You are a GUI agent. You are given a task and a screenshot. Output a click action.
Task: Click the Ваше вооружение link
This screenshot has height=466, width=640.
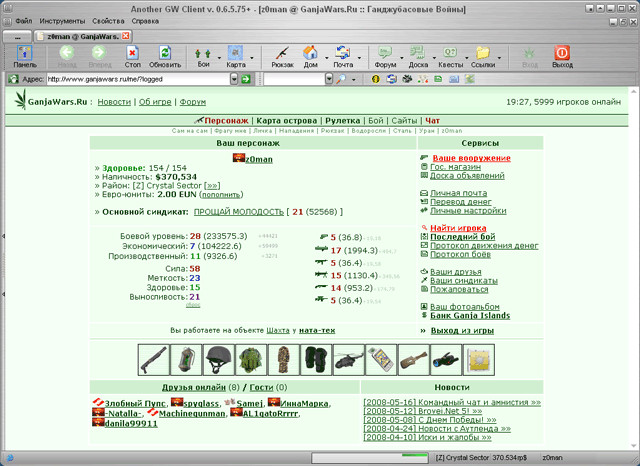tap(471, 158)
